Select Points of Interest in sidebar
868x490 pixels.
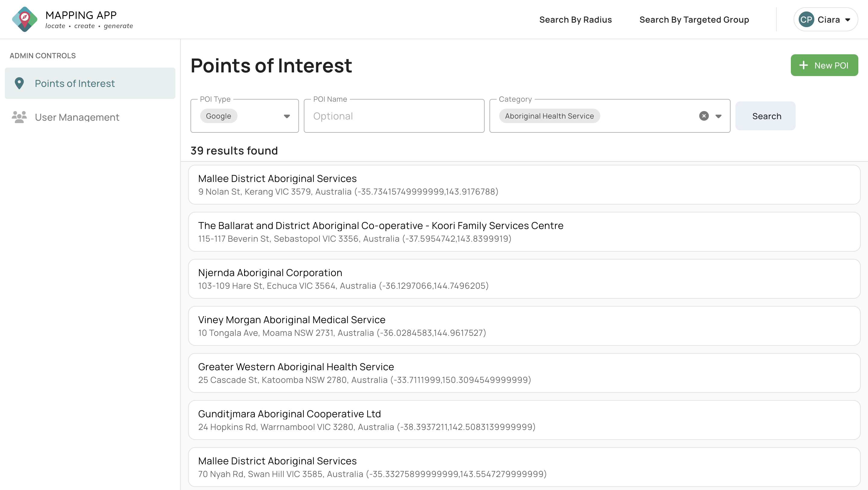click(x=75, y=83)
